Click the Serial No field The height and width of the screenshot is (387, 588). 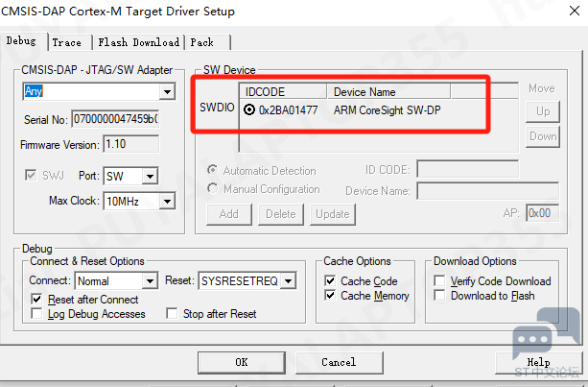(115, 119)
